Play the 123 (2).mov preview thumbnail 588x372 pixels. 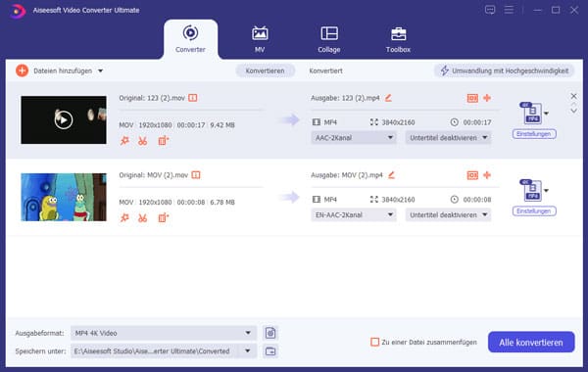pyautogui.click(x=64, y=119)
